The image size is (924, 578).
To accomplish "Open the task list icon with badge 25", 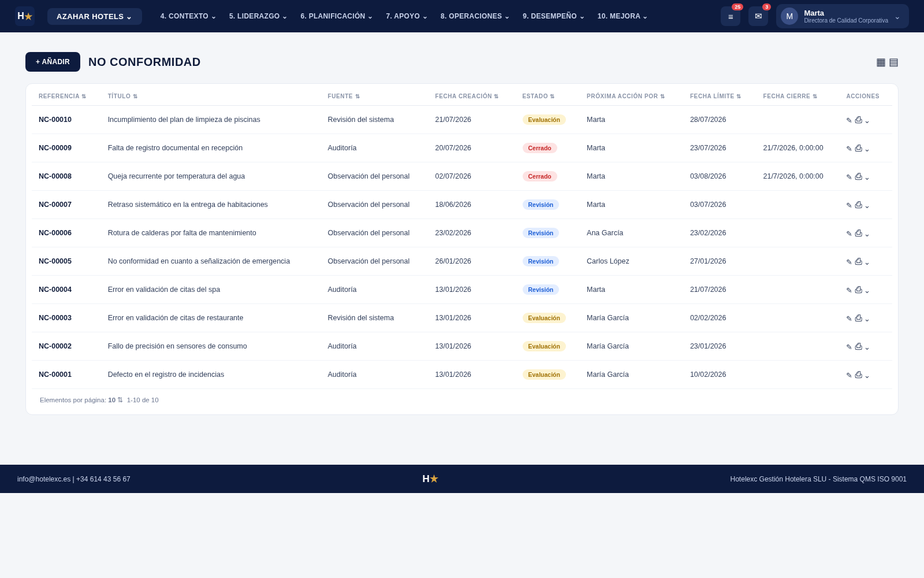I will click(731, 16).
